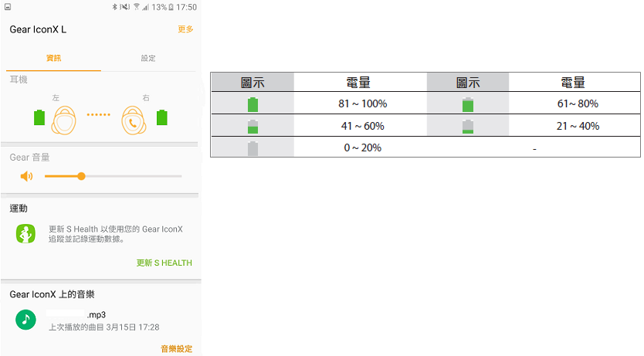Click the 耳機 section label
This screenshot has height=356, width=644.
pos(19,80)
